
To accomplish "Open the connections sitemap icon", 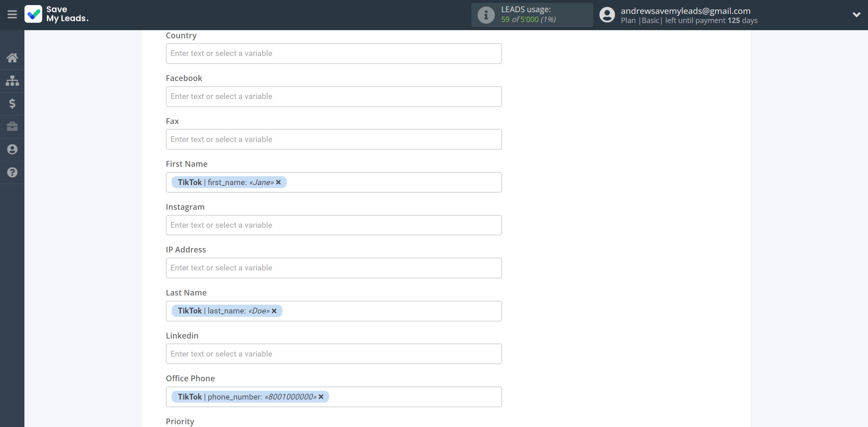I will tap(12, 81).
